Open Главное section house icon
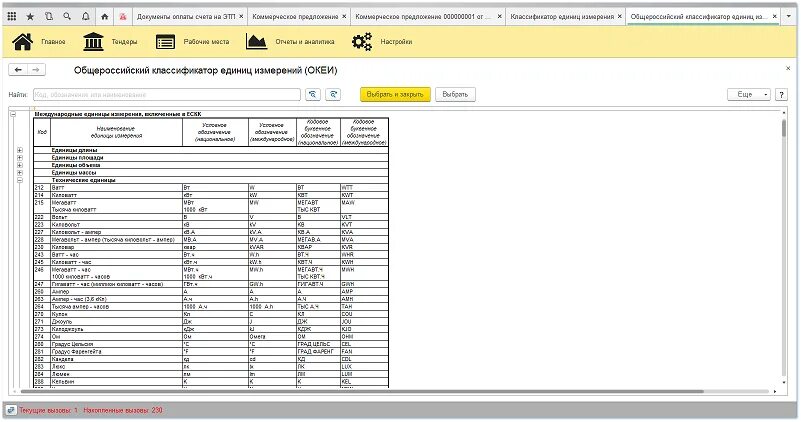This screenshot has width=801, height=422. click(x=22, y=41)
